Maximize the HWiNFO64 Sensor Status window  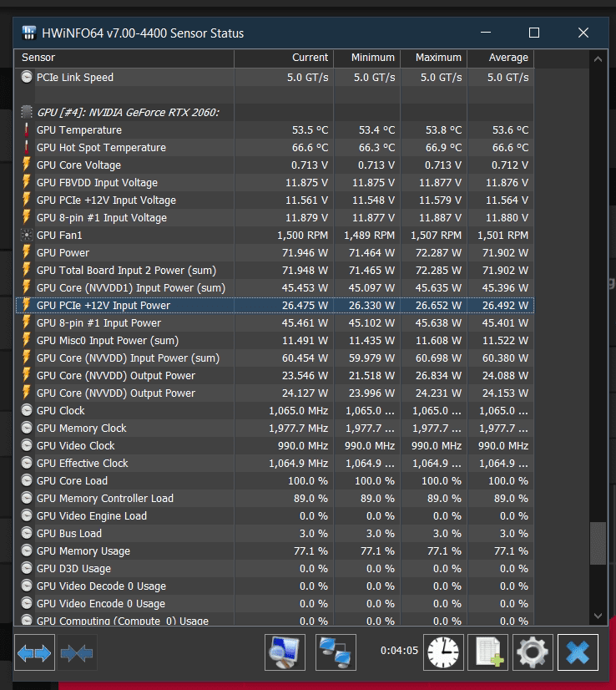[533, 33]
